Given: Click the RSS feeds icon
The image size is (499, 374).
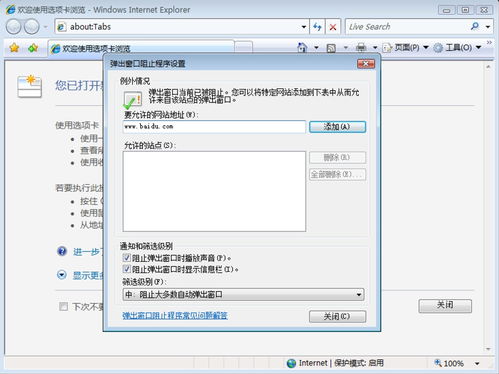Looking at the screenshot, I should 331,48.
